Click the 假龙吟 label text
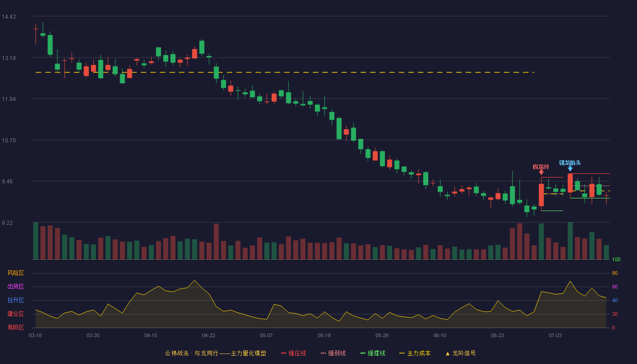 [x=541, y=167]
